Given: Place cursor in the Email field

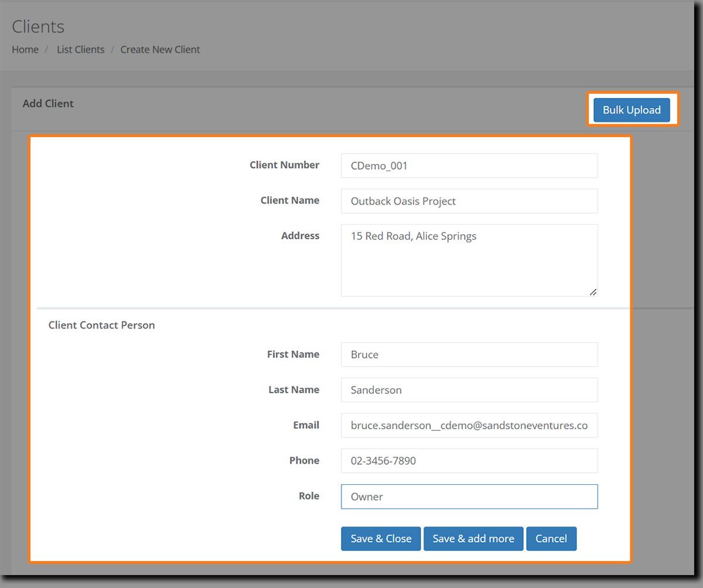Looking at the screenshot, I should click(469, 426).
